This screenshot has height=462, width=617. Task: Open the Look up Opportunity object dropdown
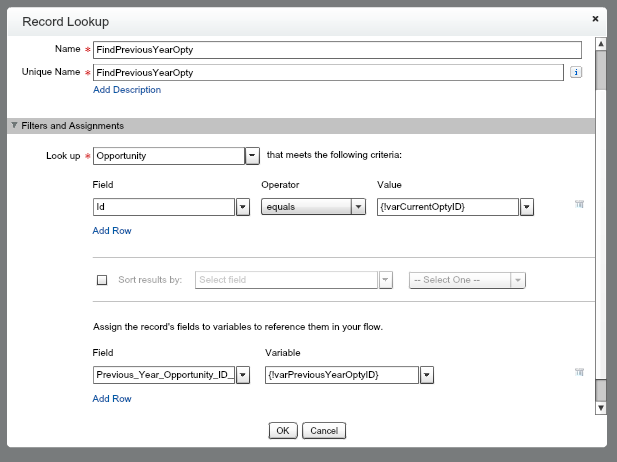(252, 156)
